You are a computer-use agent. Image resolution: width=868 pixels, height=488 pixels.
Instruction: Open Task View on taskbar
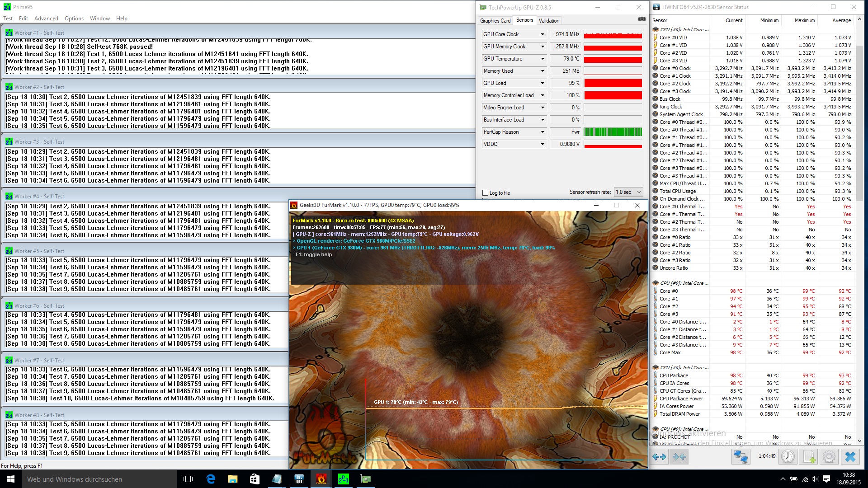pyautogui.click(x=188, y=479)
